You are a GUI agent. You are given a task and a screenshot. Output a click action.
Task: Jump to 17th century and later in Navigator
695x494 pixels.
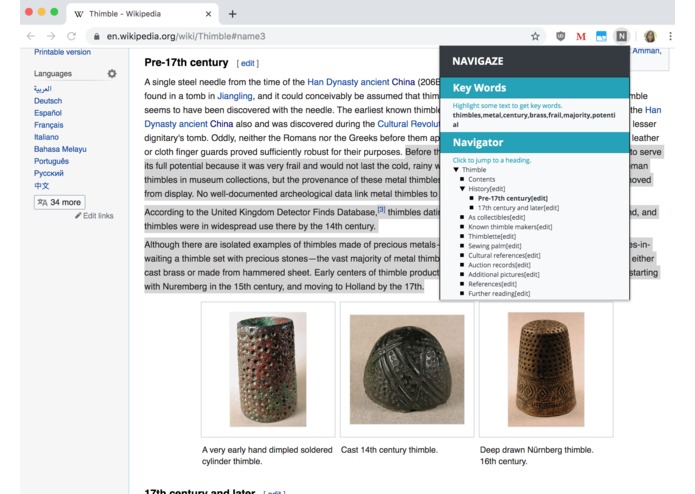[x=518, y=208]
